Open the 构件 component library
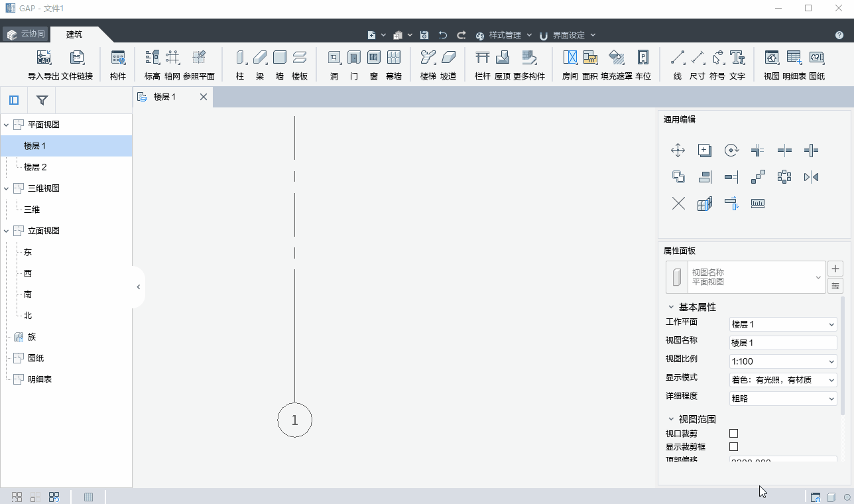854x504 pixels. [118, 65]
